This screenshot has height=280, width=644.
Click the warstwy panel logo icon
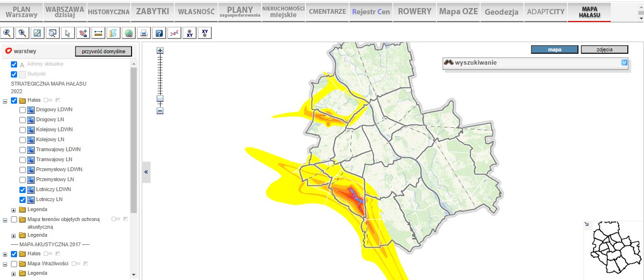point(8,51)
